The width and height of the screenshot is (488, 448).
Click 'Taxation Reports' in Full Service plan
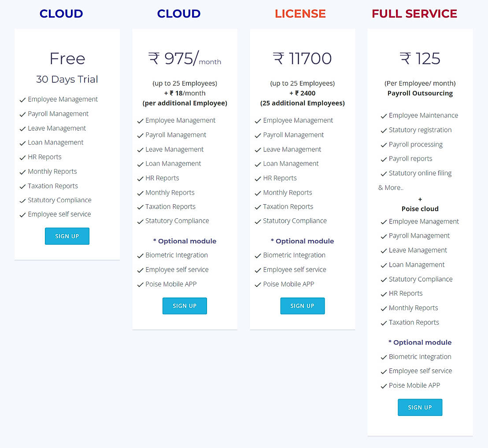click(414, 323)
